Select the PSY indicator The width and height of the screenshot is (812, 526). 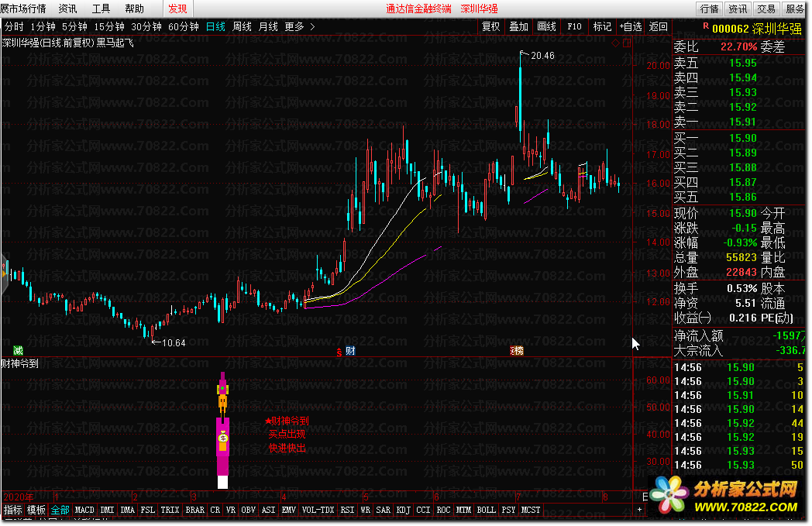[508, 510]
